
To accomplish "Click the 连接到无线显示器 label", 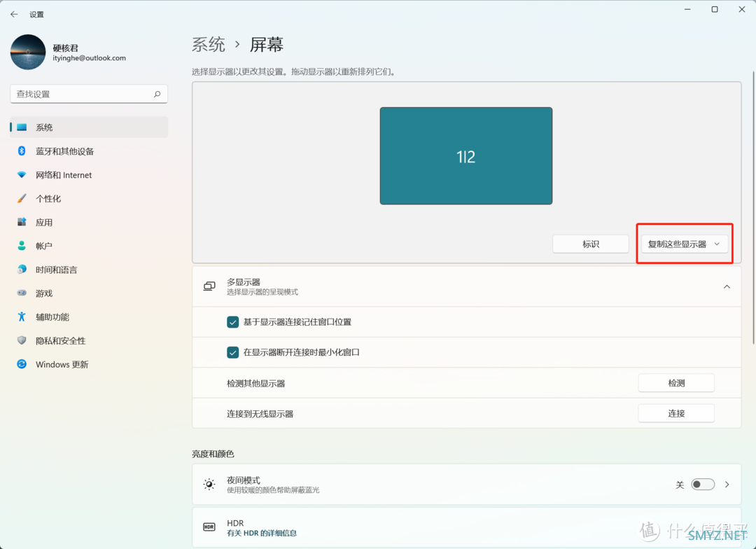I will [260, 414].
